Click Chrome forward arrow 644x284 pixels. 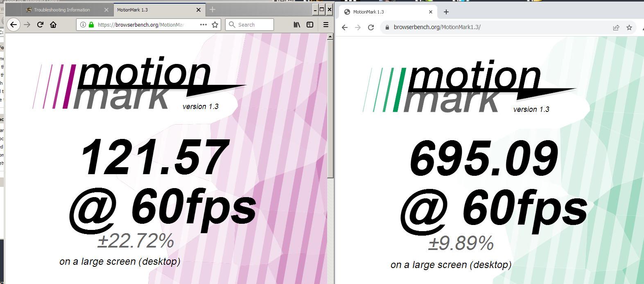(358, 27)
